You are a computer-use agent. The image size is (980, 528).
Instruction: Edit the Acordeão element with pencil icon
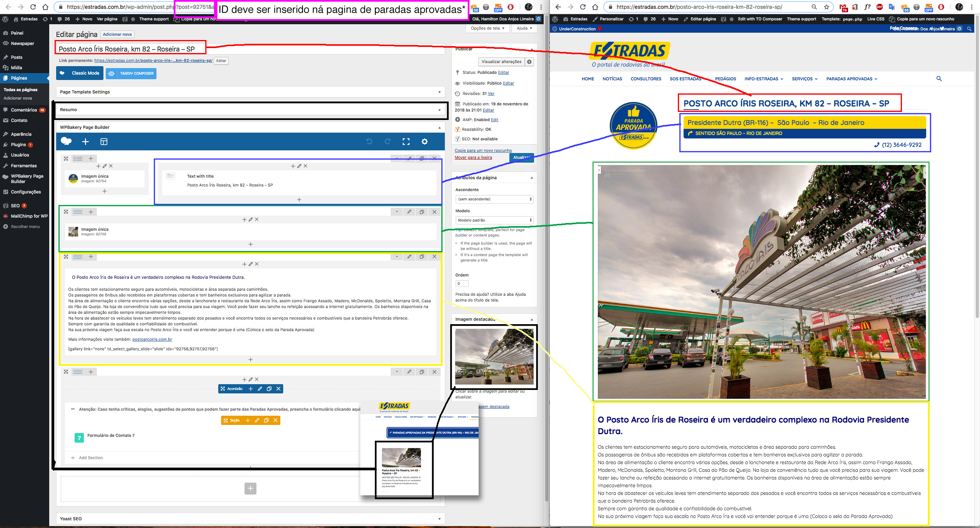click(x=260, y=389)
